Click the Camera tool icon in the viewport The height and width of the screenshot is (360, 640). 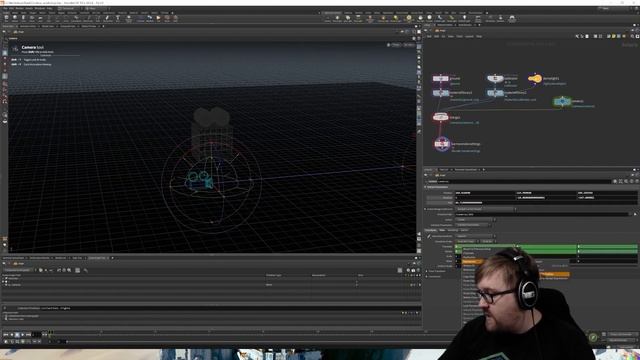pyautogui.click(x=15, y=49)
